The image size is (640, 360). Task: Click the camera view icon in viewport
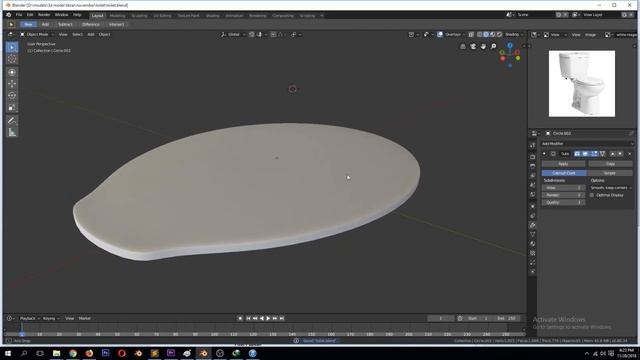(x=473, y=47)
